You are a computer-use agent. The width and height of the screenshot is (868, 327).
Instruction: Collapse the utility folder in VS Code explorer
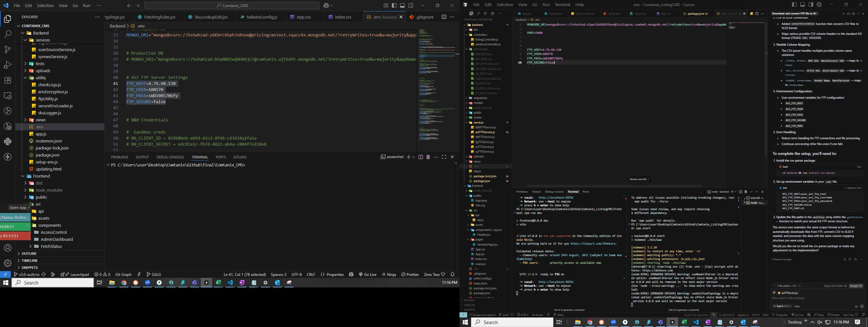pyautogui.click(x=25, y=78)
